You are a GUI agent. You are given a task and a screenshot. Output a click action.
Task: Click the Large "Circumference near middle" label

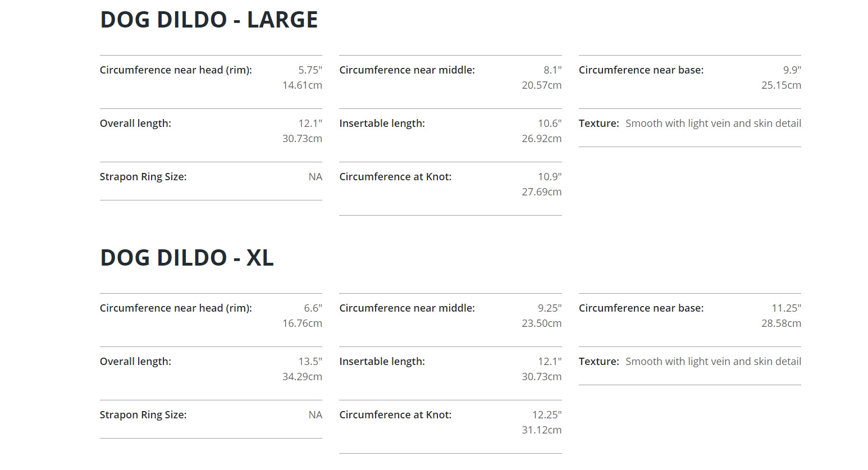pos(407,70)
